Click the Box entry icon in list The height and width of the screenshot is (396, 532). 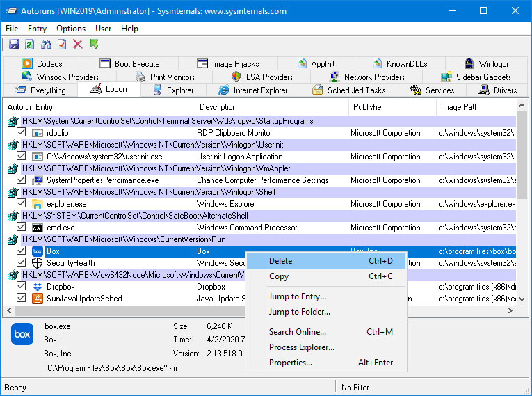coord(38,251)
